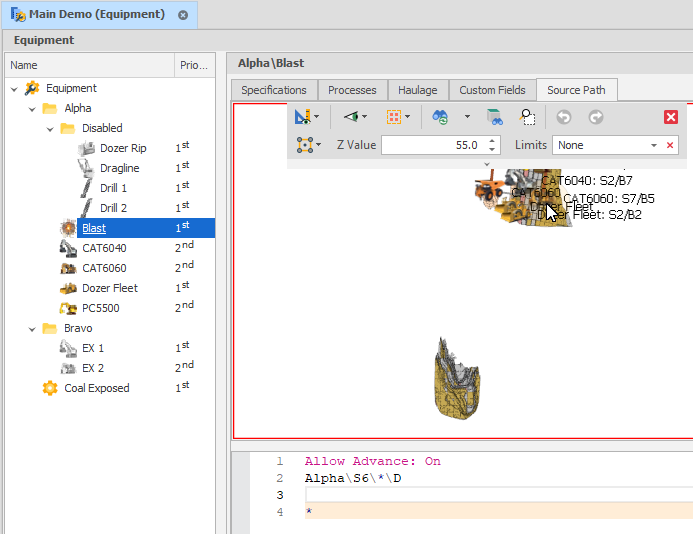
Task: Open the Limits dropdown showing None
Action: point(654,145)
